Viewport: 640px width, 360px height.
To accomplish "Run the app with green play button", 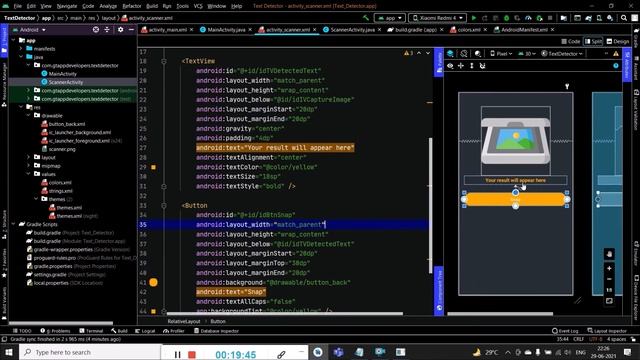I will tap(474, 18).
